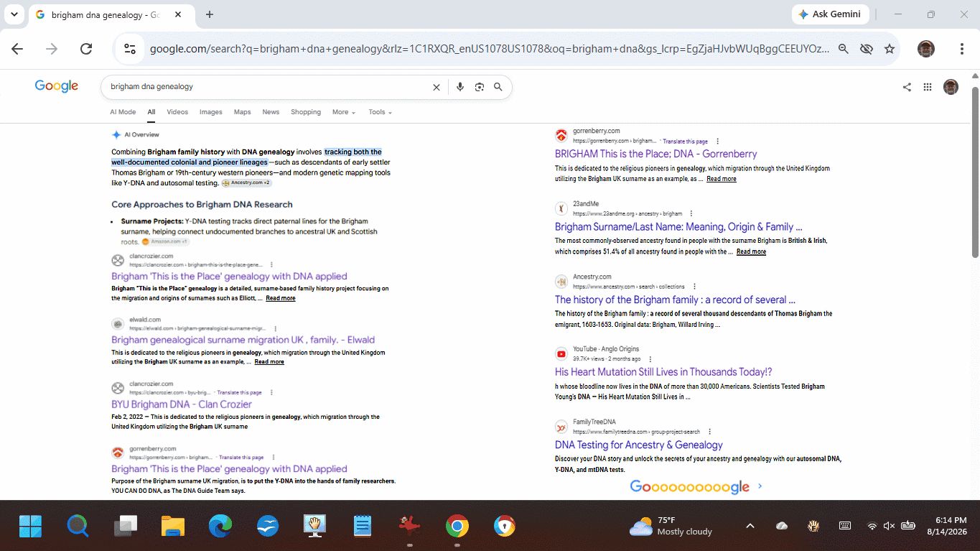Switch to the Images results tab
This screenshot has height=551, width=980.
(211, 112)
